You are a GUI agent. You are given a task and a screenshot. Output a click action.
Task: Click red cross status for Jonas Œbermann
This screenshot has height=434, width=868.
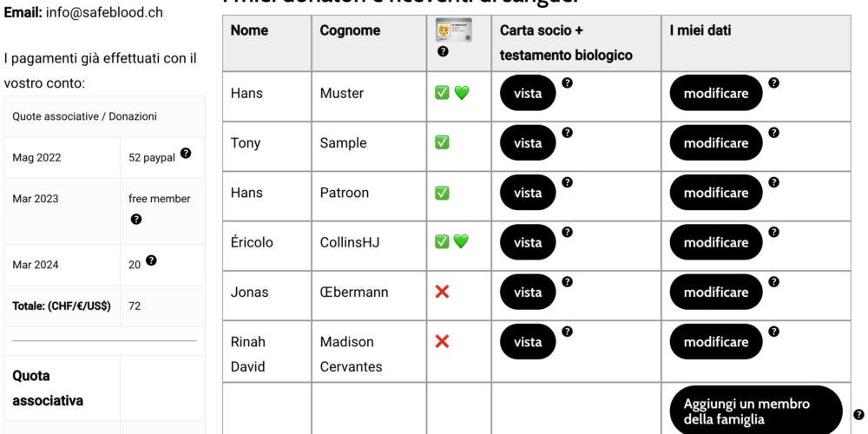click(442, 292)
